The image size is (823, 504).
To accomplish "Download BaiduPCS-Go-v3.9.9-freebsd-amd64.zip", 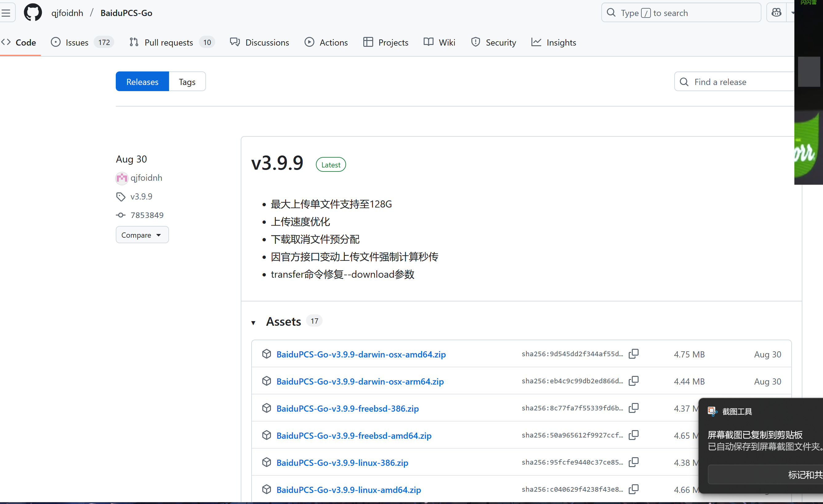I will [x=354, y=435].
